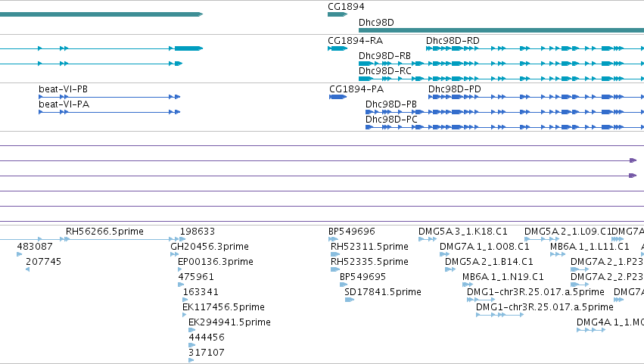This screenshot has height=364, width=644.
Task: Select GH20456.3prime EST label
Action: pyautogui.click(x=210, y=247)
